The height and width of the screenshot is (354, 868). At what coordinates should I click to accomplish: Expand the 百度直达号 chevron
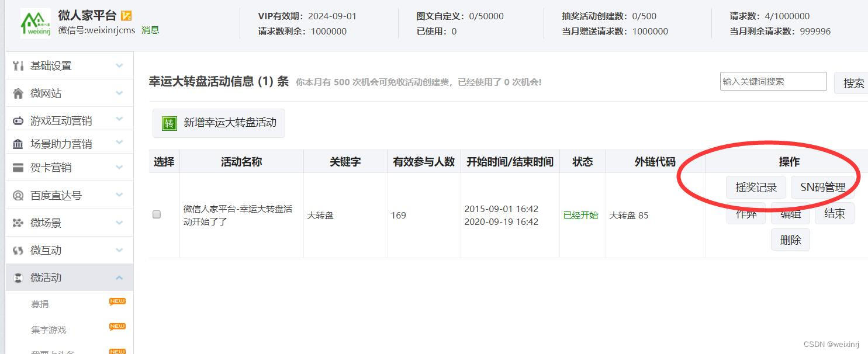[x=119, y=195]
